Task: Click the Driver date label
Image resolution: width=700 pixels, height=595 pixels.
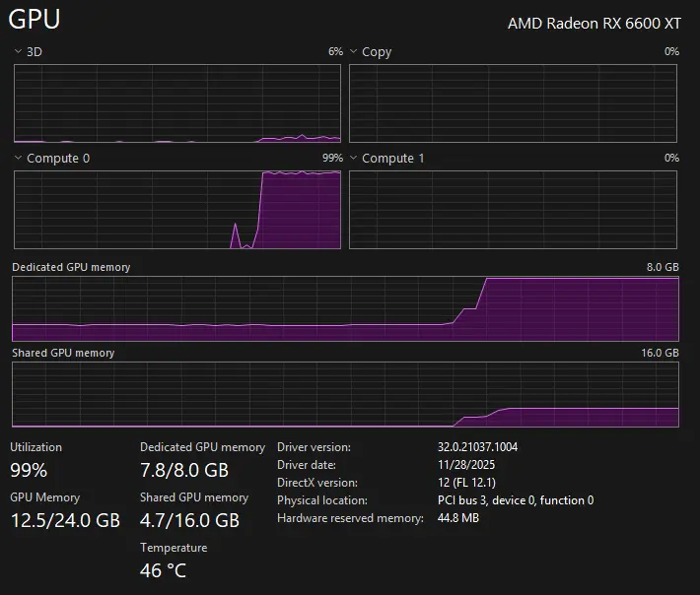Action: point(307,465)
